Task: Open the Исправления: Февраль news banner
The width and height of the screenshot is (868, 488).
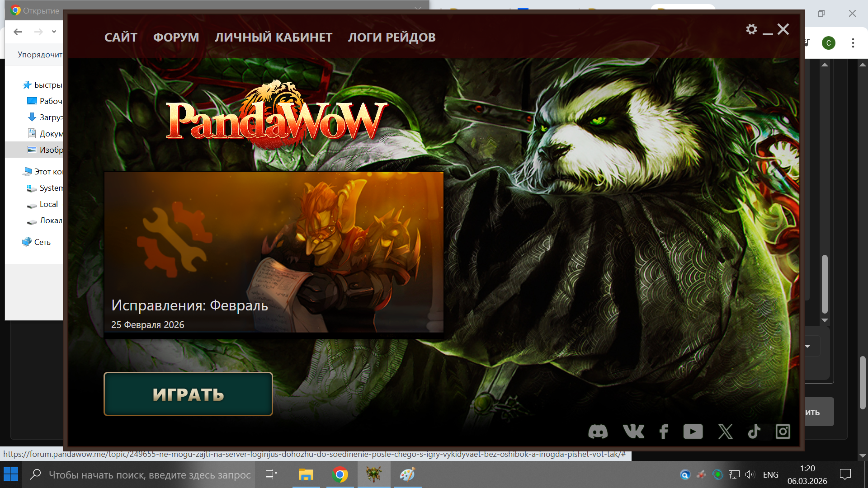Action: (x=274, y=253)
